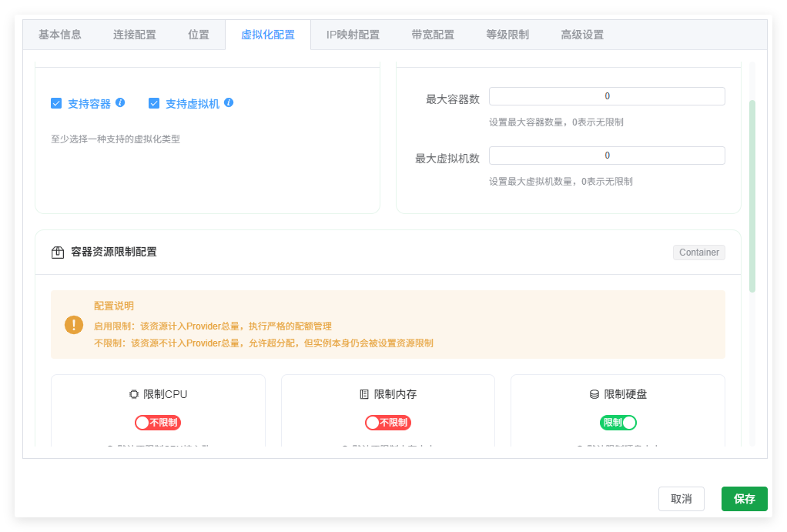The height and width of the screenshot is (532, 787).
Task: Switch to the IP映射配置 tab
Action: pyautogui.click(x=353, y=34)
